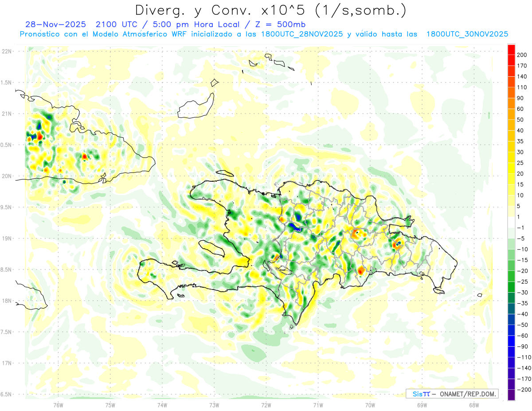Screen dimensions: 532x411
Task: Click the color bar value '200' at the top
Action: [522, 55]
